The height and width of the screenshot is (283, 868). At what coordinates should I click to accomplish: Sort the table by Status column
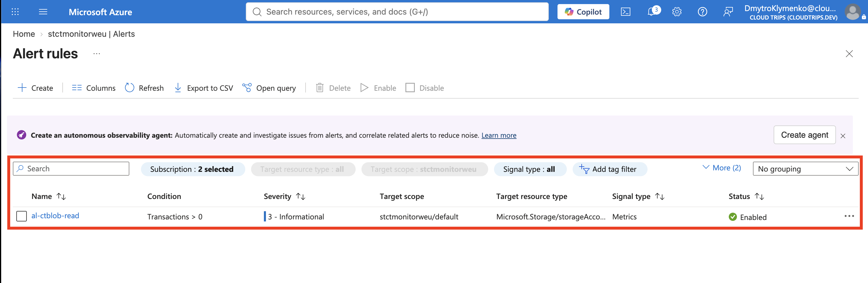tap(746, 196)
